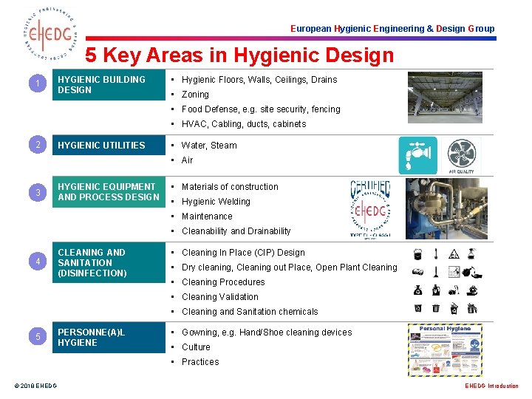Image resolution: width=532 pixels, height=399 pixels.
Task: Select the Hygienic Building Design box
Action: point(109,85)
